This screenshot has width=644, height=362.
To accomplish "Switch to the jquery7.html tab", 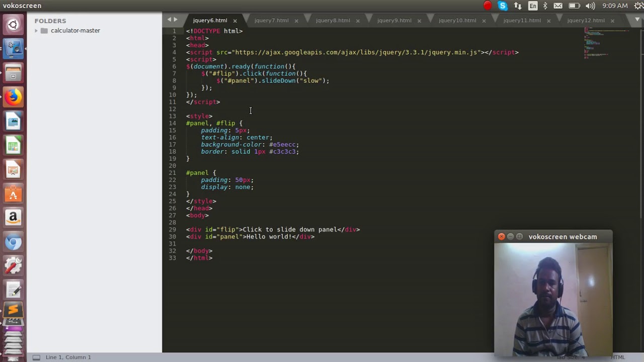I will click(271, 21).
